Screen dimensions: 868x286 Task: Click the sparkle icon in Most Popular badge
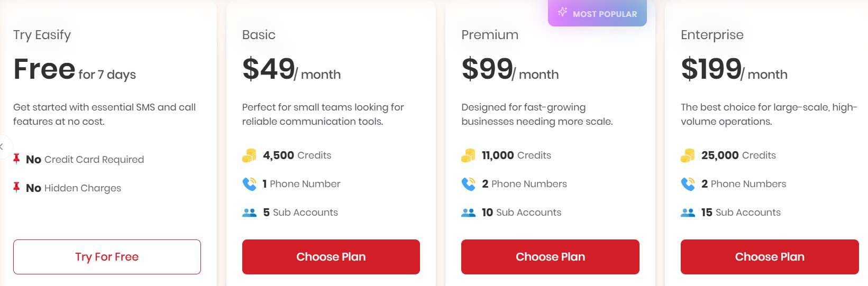pyautogui.click(x=562, y=12)
